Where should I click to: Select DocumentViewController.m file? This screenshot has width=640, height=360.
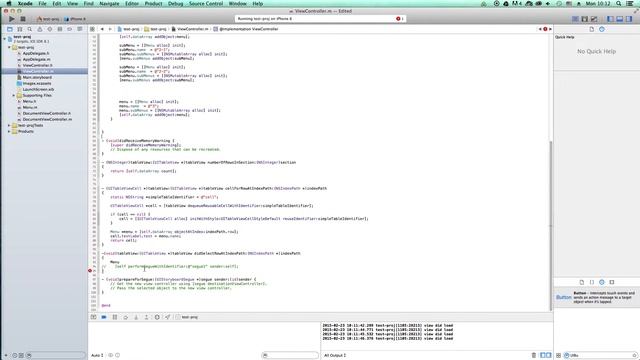pos(47,120)
